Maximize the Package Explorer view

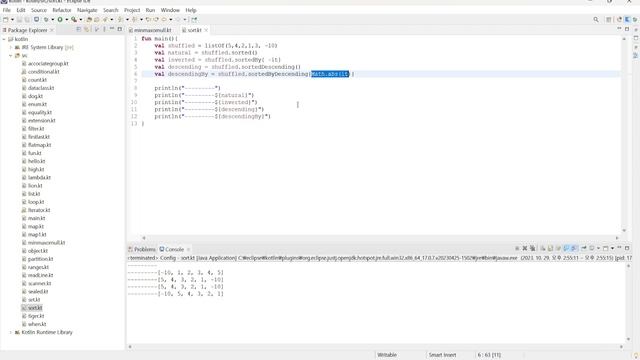point(120,29)
